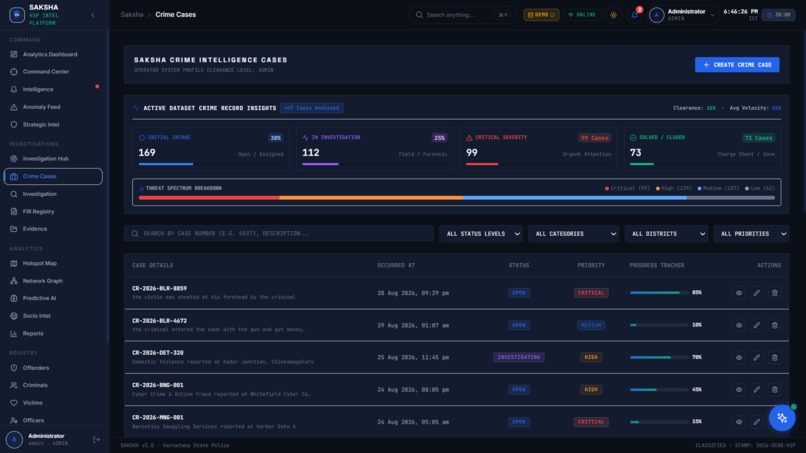Click the logout icon beside Administrator
Image resolution: width=806 pixels, height=453 pixels.
tap(96, 440)
